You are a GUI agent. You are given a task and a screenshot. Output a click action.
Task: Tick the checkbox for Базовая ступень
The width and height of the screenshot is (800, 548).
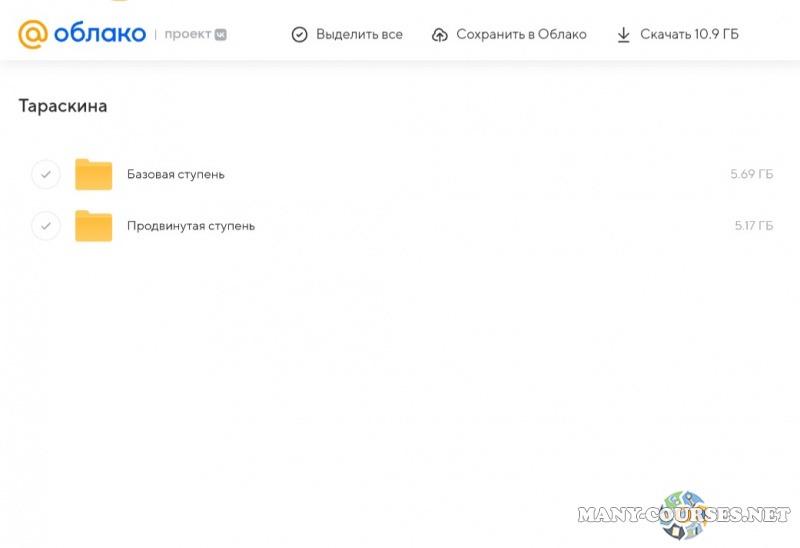click(x=46, y=174)
